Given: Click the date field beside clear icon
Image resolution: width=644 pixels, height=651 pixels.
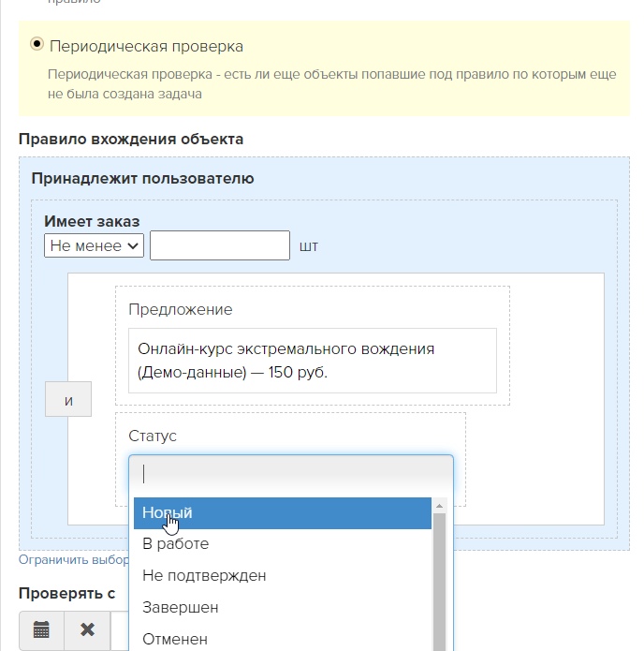Looking at the screenshot, I should (118, 629).
